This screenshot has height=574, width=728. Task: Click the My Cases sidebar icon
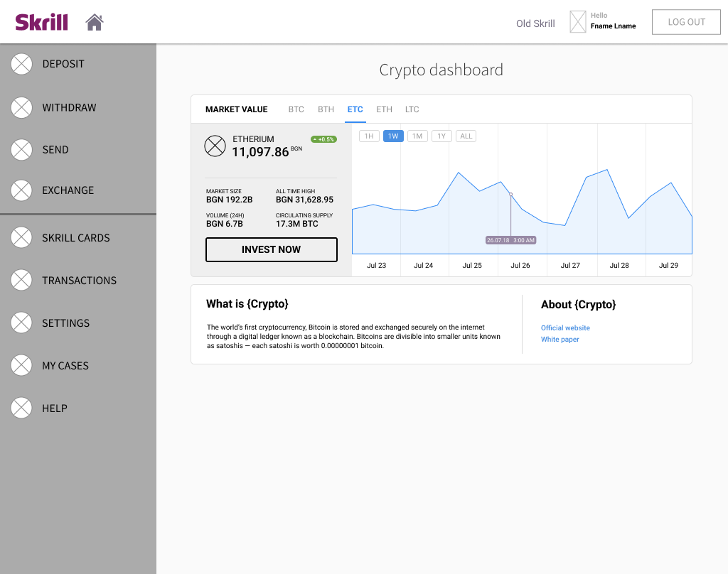tap(21, 365)
